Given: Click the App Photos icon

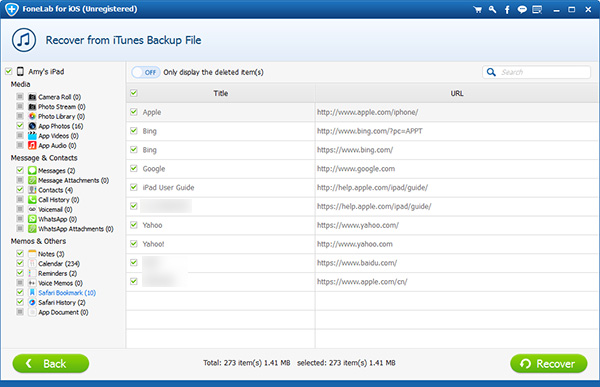Looking at the screenshot, I should [32, 126].
